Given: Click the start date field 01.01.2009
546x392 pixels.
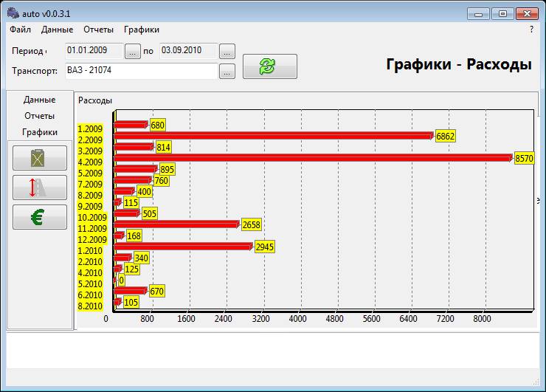Looking at the screenshot, I should point(94,50).
